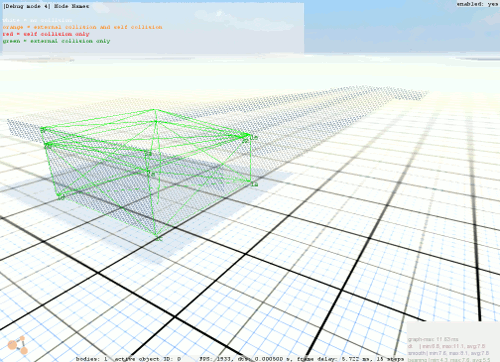The image size is (500, 362).
Task: Click the green wireframe's top apex node
Action: (x=155, y=110)
